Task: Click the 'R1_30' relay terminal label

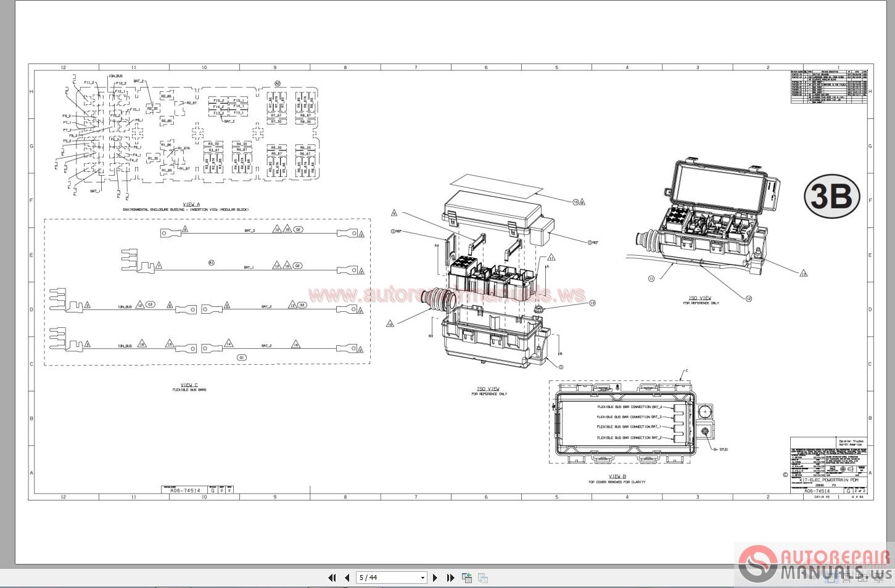Action: [x=153, y=158]
